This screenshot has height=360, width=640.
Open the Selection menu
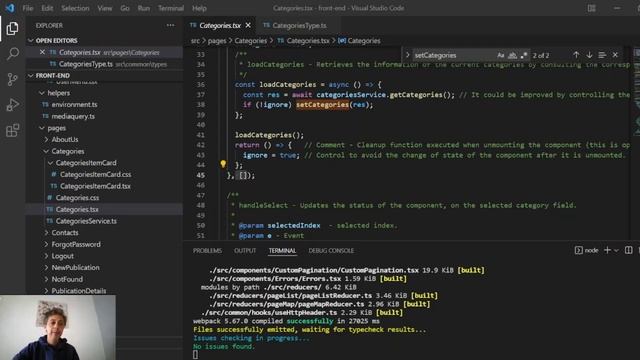tap(75, 8)
